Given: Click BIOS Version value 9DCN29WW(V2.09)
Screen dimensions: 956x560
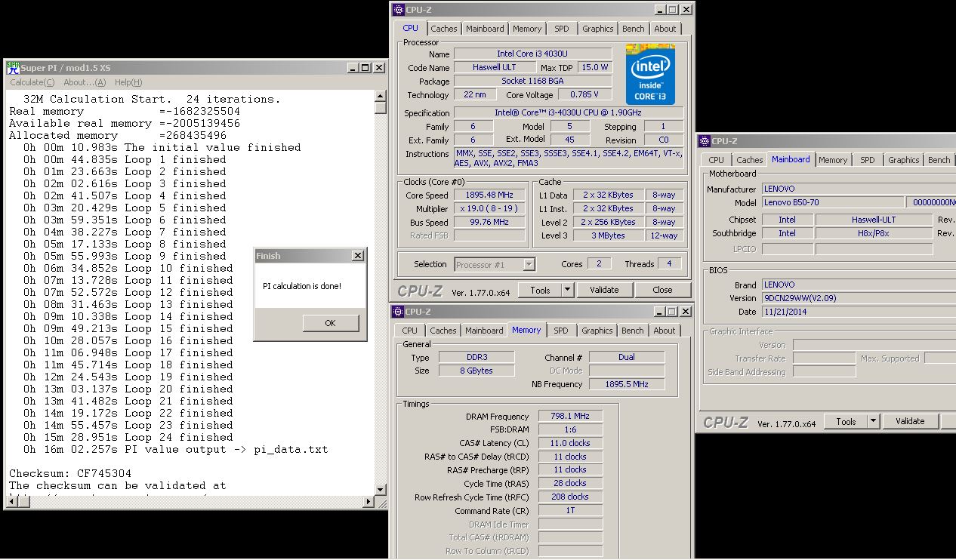Looking at the screenshot, I should coord(858,297).
